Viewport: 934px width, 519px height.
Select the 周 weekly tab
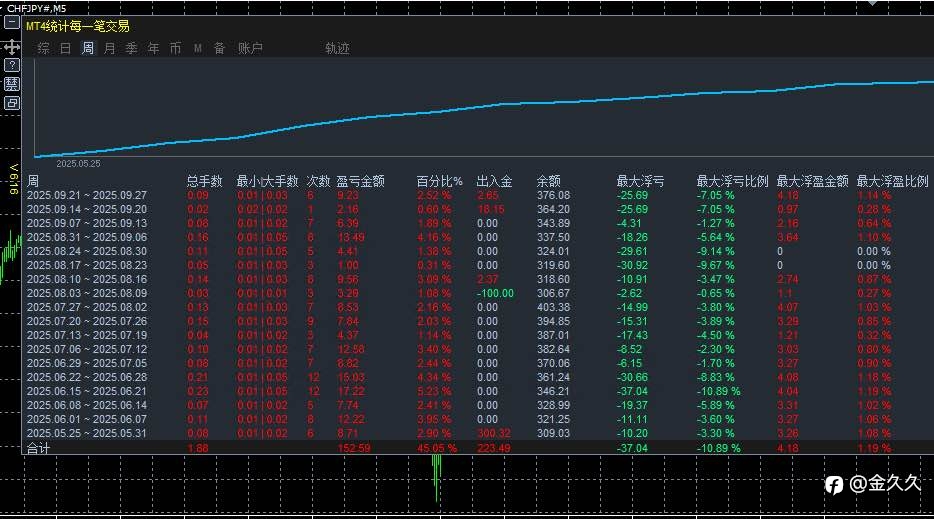[x=88, y=48]
